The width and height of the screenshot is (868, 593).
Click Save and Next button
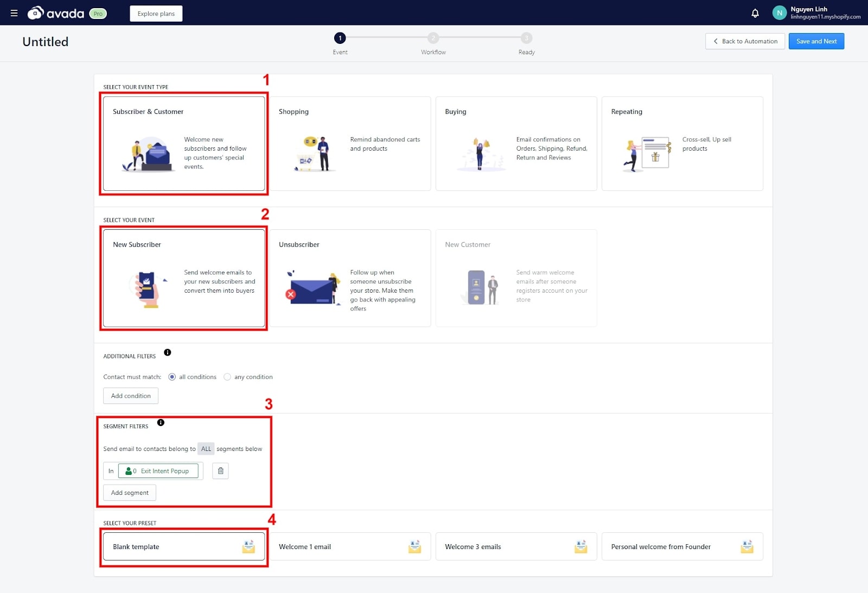pos(816,41)
